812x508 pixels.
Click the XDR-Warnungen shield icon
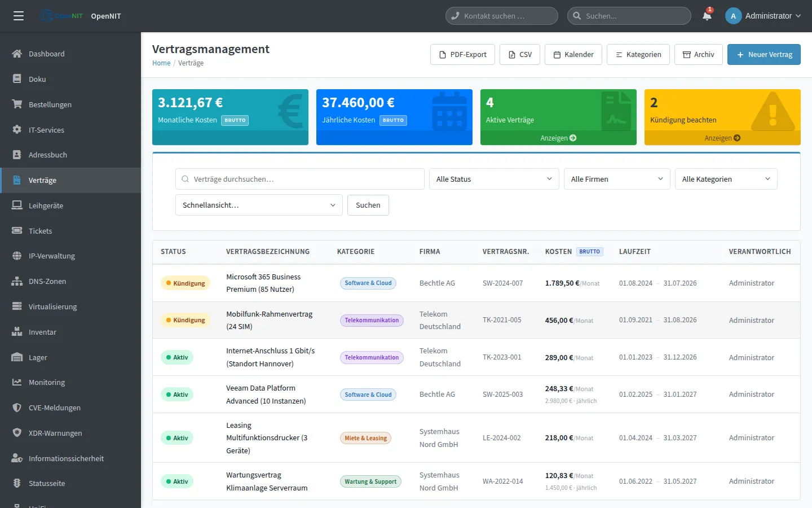tap(17, 433)
